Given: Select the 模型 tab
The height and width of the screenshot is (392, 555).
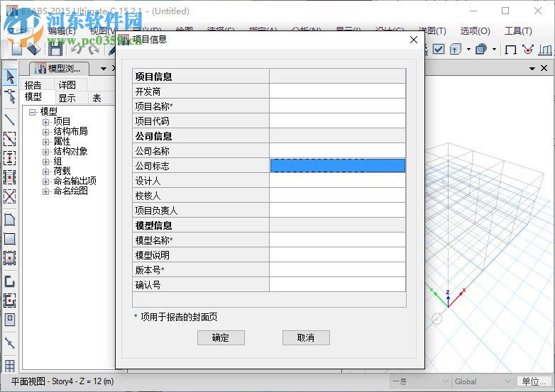Looking at the screenshot, I should point(33,97).
